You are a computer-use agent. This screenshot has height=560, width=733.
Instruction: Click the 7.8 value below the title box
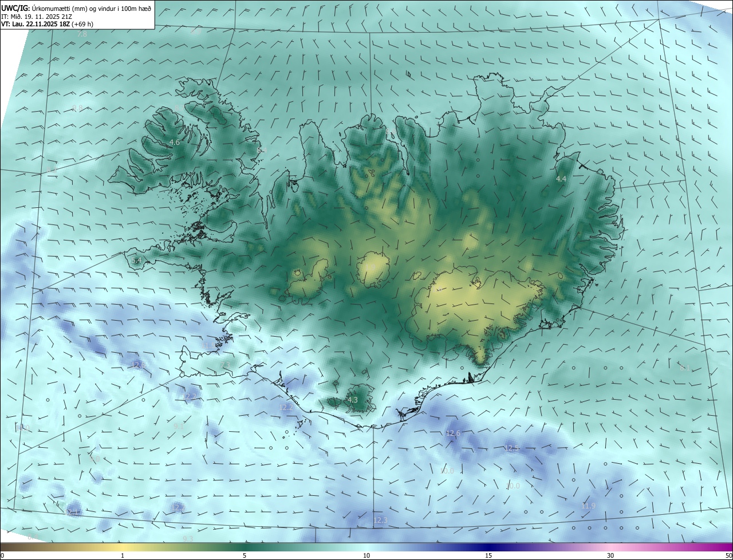click(x=82, y=34)
